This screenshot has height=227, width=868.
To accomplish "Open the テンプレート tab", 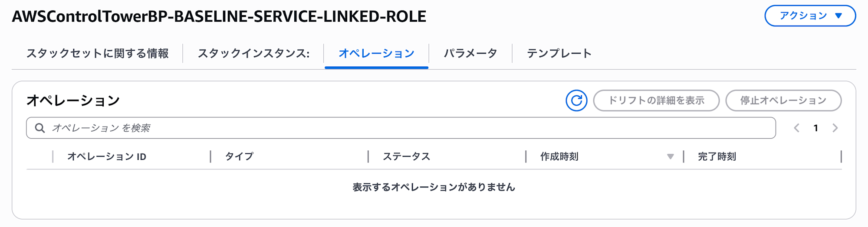I will pos(559,54).
